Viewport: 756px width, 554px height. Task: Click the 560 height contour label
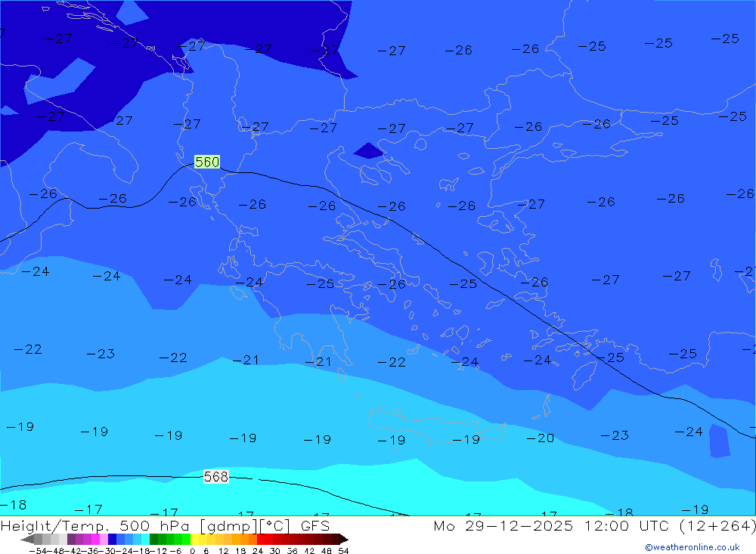pos(207,162)
